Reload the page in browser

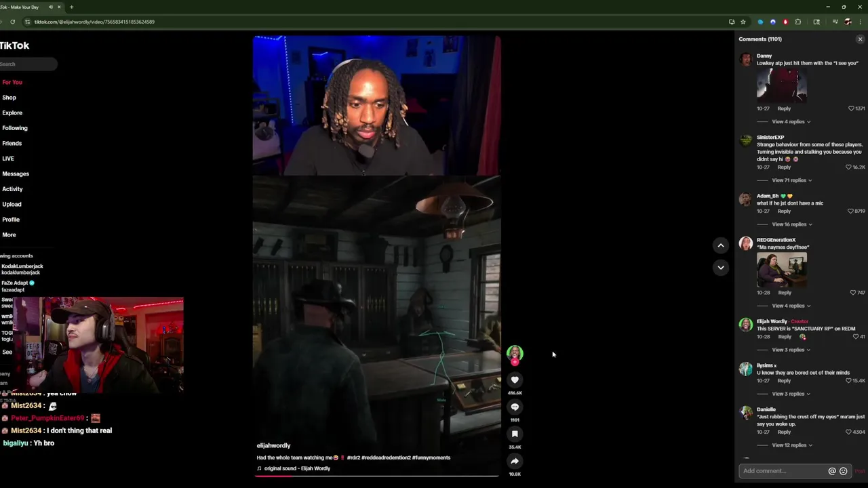12,22
